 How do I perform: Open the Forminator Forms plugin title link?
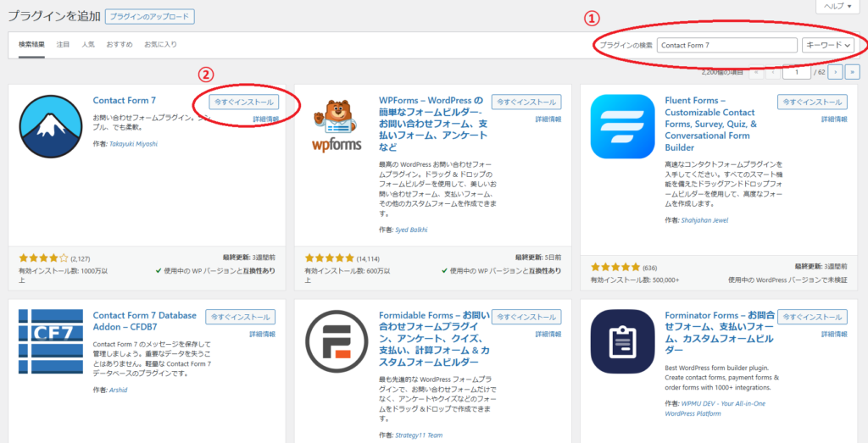(720, 333)
